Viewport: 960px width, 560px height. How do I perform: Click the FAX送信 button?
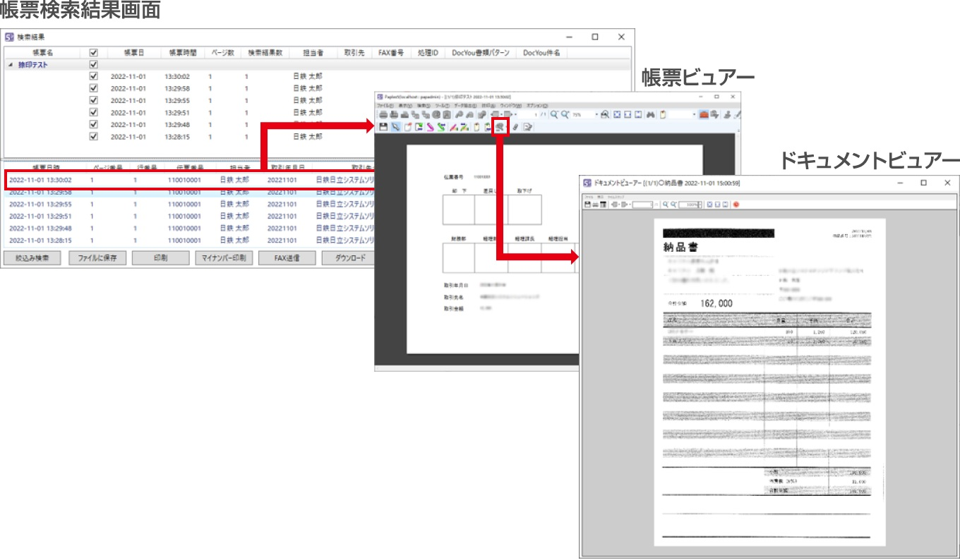pos(287,258)
